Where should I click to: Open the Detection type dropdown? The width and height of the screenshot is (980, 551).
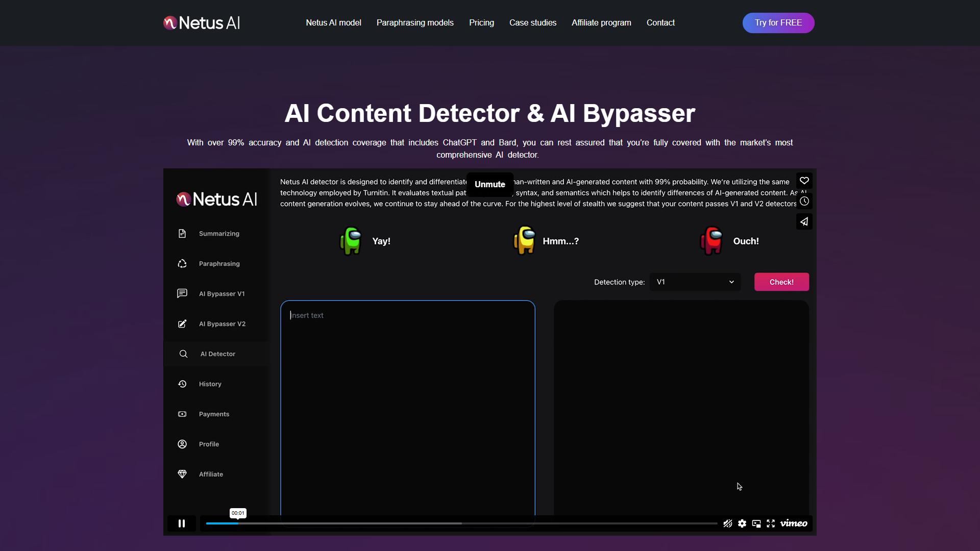[x=695, y=282]
